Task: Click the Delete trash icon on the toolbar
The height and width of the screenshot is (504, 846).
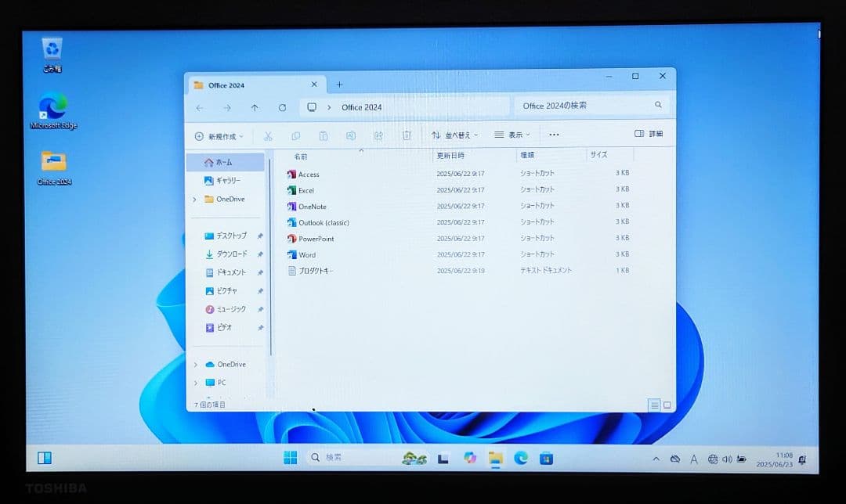Action: (407, 136)
